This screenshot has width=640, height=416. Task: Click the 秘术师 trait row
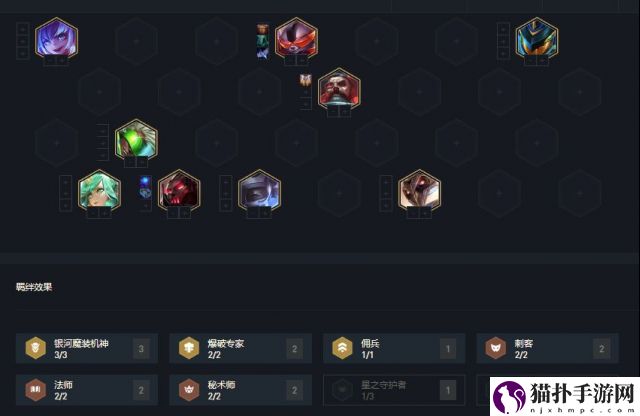tap(241, 390)
